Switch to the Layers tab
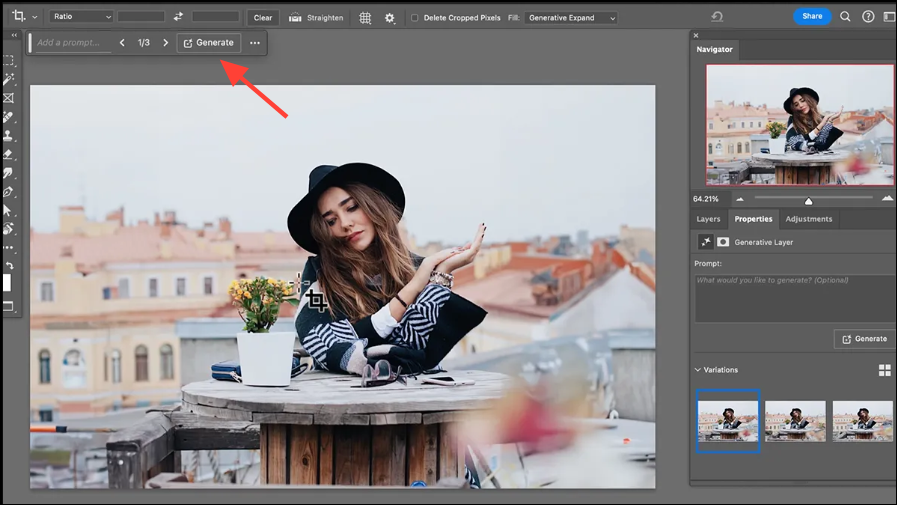Screen dimensions: 897x505 (x=708, y=219)
